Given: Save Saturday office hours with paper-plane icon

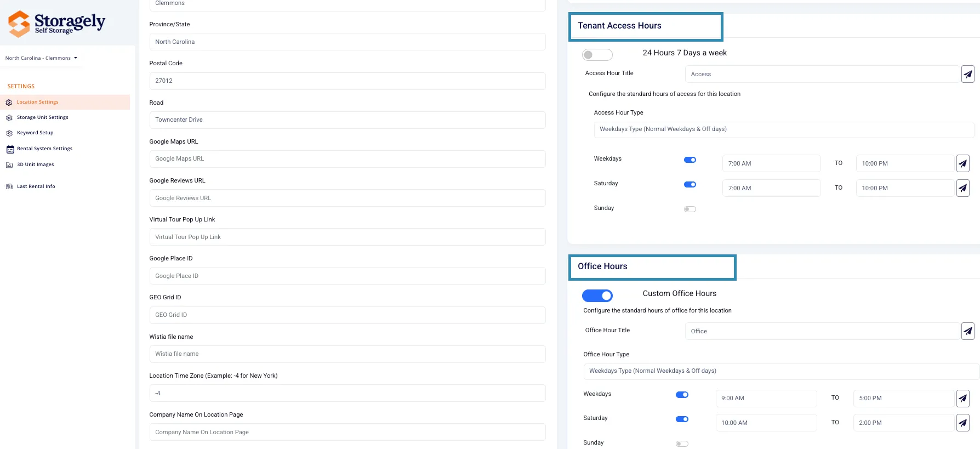Looking at the screenshot, I should coord(963,423).
